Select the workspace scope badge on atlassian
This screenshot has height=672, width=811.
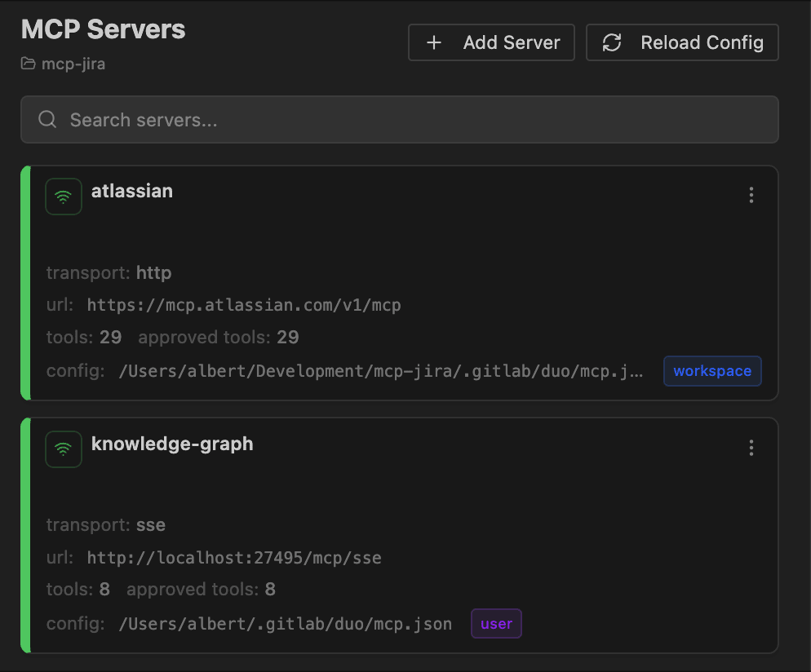(712, 371)
